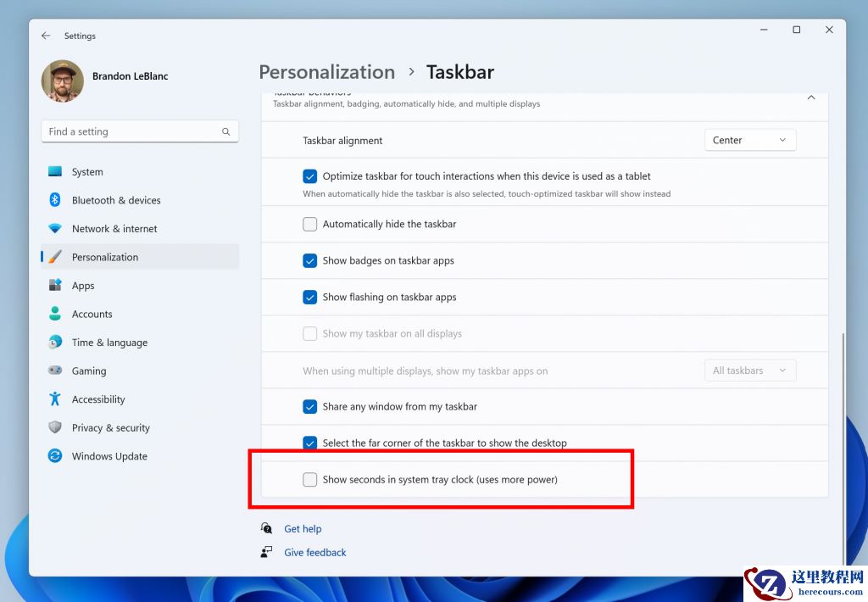Click the Get help link
The image size is (868, 602).
303,528
